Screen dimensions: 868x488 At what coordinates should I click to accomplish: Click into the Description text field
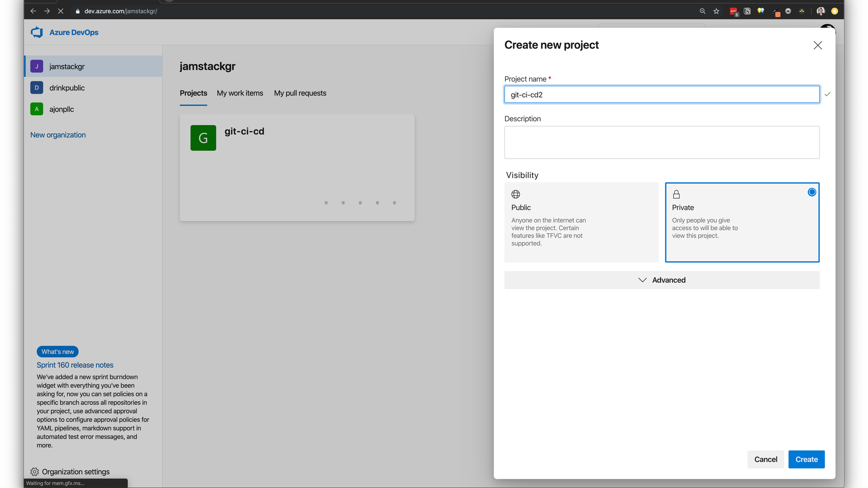pos(661,142)
